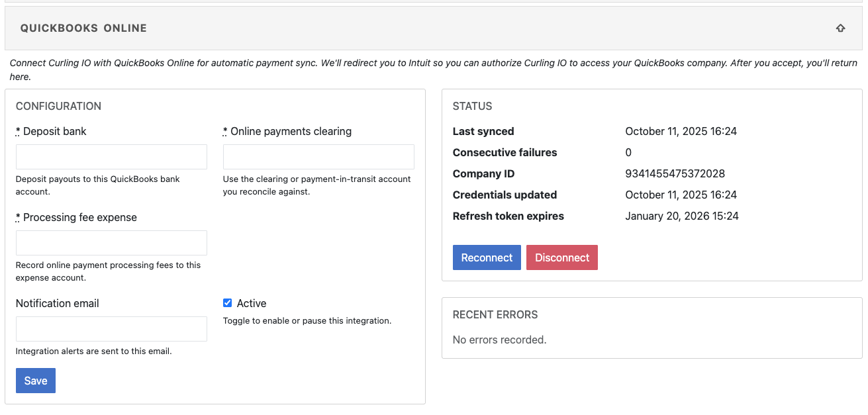Click the QUICKBOOKS ONLINE section header
This screenshot has width=868, height=415.
(434, 28)
